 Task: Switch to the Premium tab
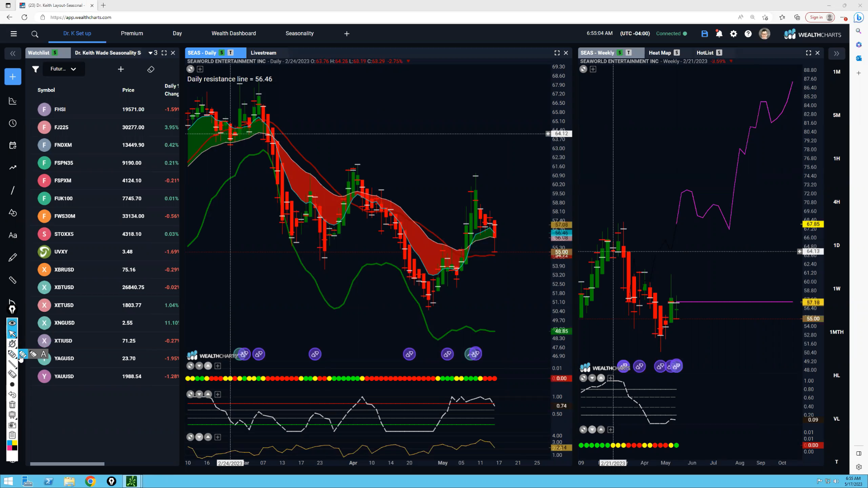(132, 33)
